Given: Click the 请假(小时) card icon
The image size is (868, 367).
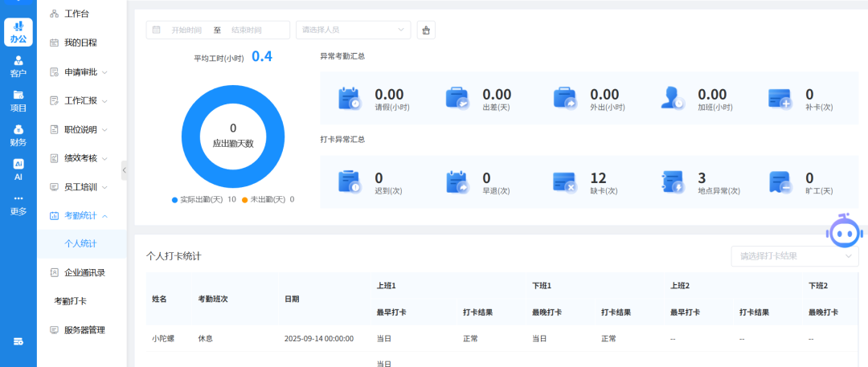Looking at the screenshot, I should point(349,99).
